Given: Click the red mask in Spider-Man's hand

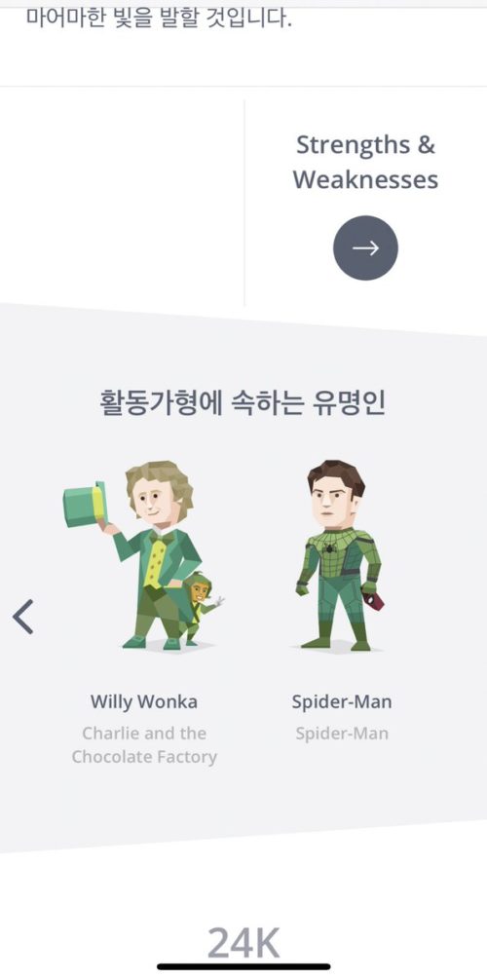Looking at the screenshot, I should [374, 601].
